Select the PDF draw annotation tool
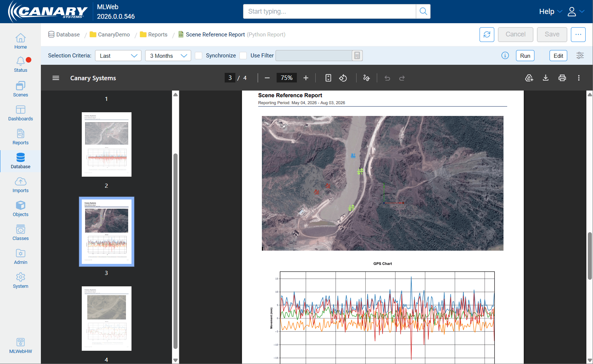The width and height of the screenshot is (593, 364). click(x=366, y=78)
